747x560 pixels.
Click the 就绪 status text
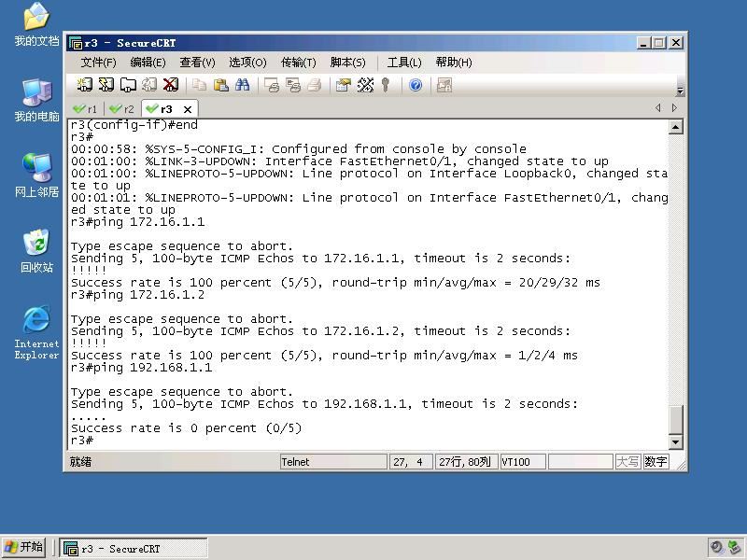point(80,462)
